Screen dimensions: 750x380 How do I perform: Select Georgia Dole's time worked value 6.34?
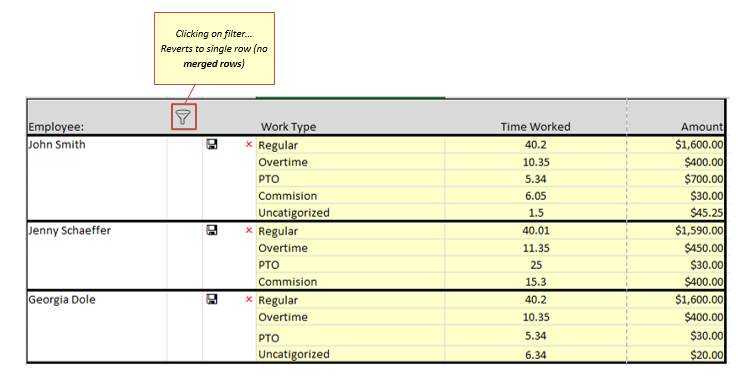click(x=535, y=355)
